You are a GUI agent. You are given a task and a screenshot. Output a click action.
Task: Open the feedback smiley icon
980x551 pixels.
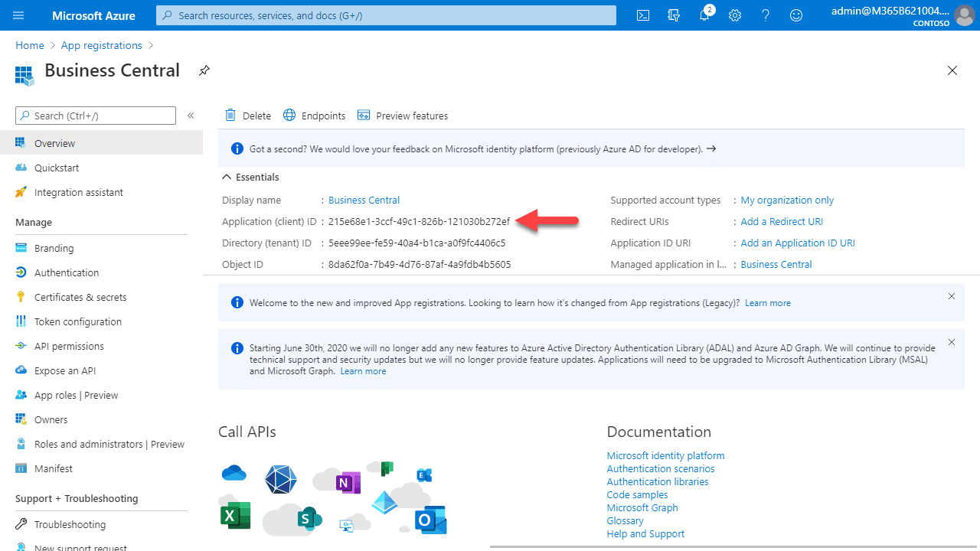(x=796, y=15)
